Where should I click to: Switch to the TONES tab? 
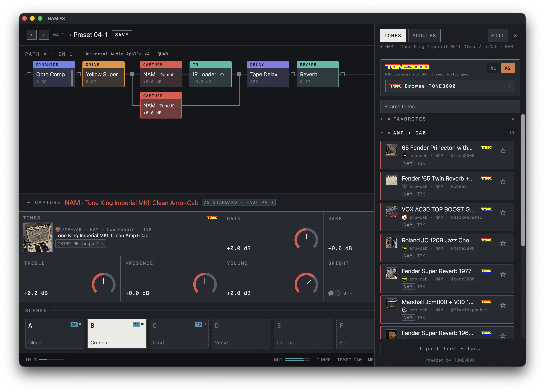pyautogui.click(x=393, y=36)
